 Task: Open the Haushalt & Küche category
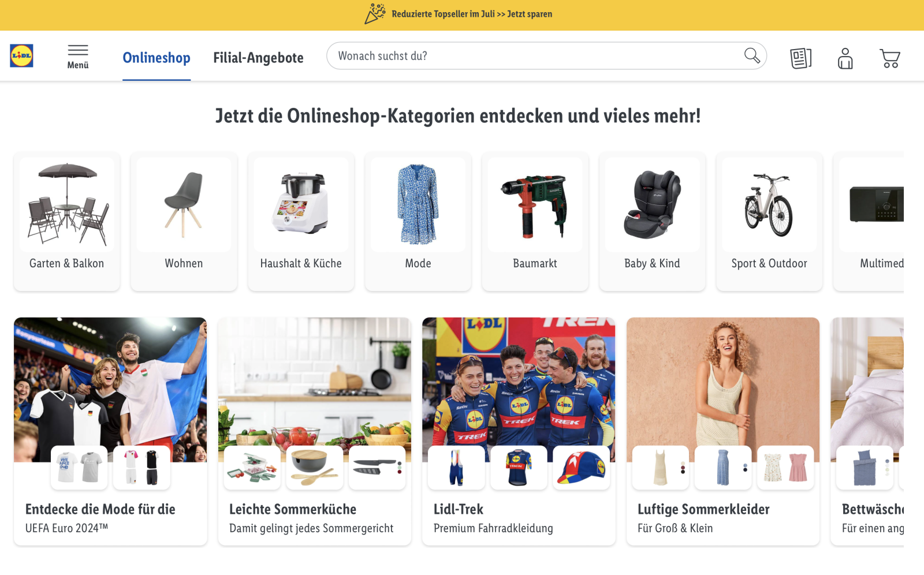pos(301,222)
